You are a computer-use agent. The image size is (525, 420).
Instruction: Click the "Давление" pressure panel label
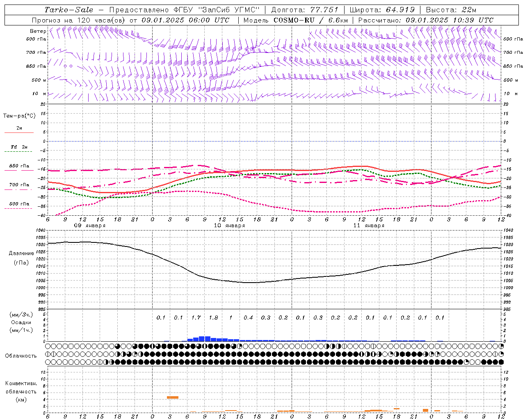coord(21,253)
